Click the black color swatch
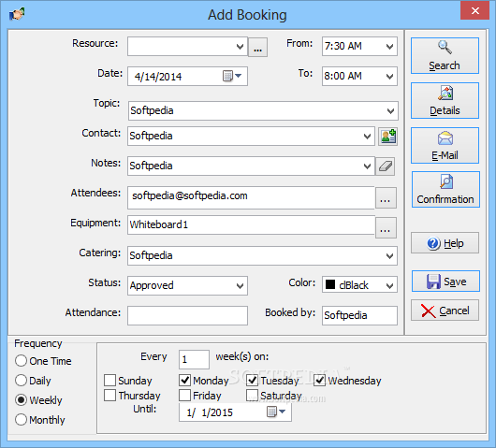Screen dimensions: 496x448 tap(330, 284)
